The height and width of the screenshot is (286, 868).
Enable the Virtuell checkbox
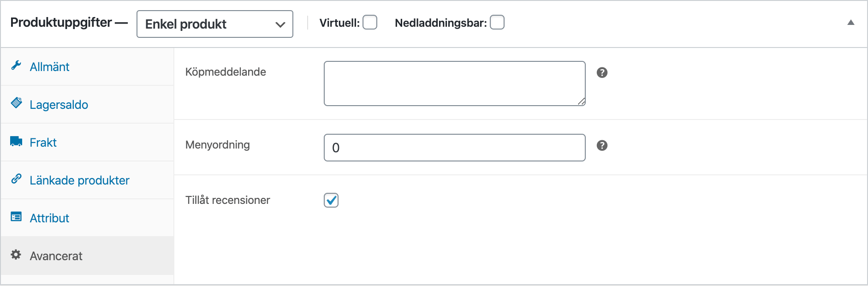click(x=370, y=22)
